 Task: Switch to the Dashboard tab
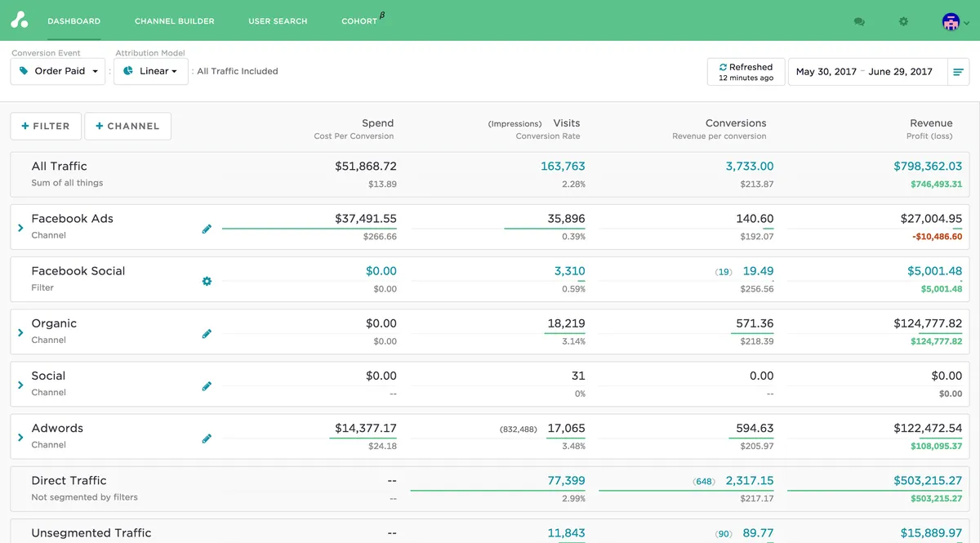(x=74, y=21)
